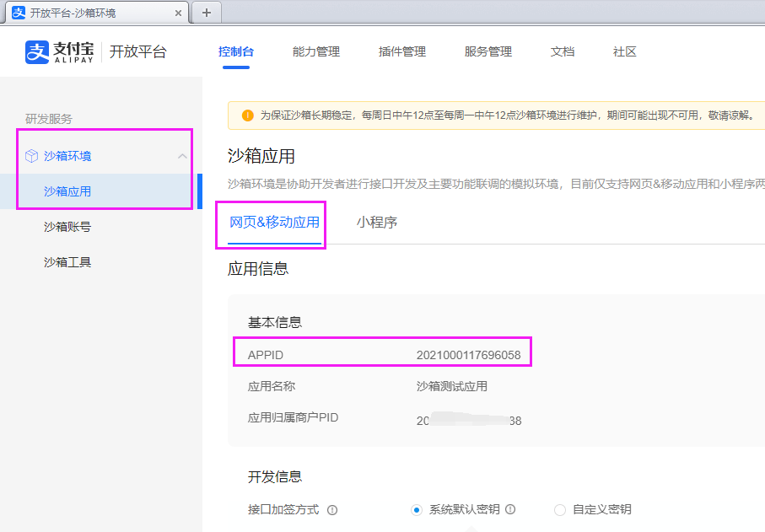Click the Alipay favicon on the browser tab
This screenshot has width=765, height=532.
(19, 13)
